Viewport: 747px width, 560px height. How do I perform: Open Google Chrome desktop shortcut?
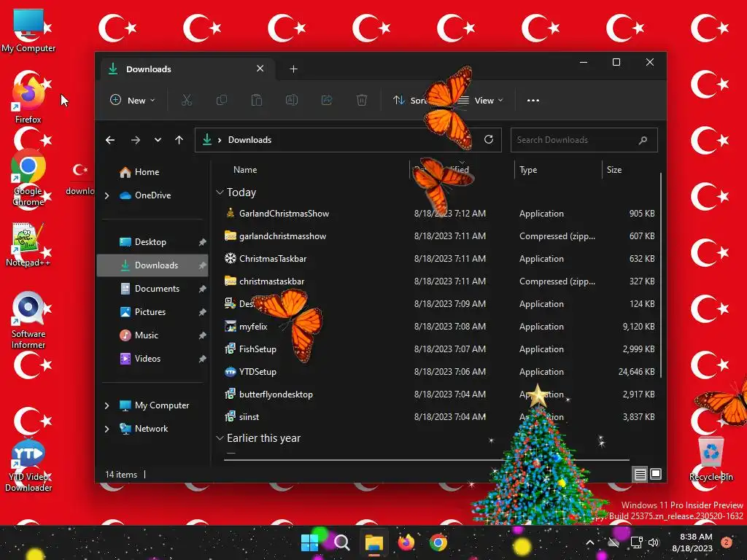28,179
